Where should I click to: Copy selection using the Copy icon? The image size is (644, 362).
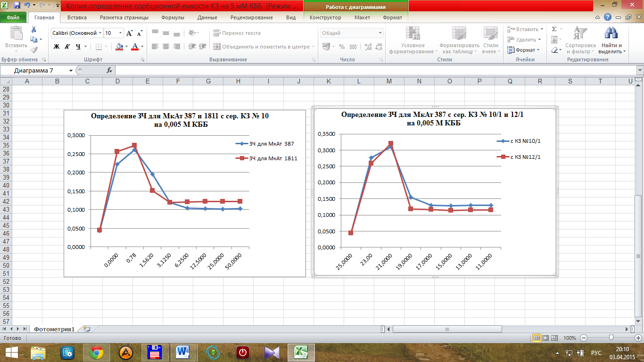pos(33,40)
